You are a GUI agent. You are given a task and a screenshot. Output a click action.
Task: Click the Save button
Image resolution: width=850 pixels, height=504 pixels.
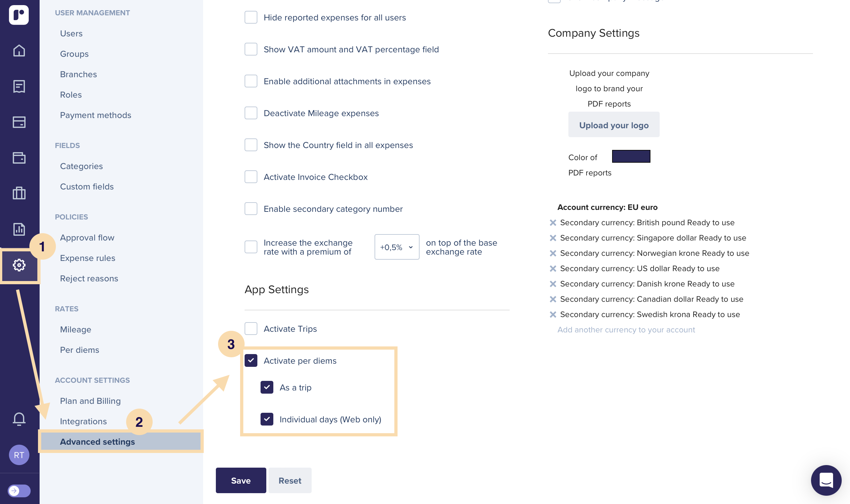tap(241, 480)
